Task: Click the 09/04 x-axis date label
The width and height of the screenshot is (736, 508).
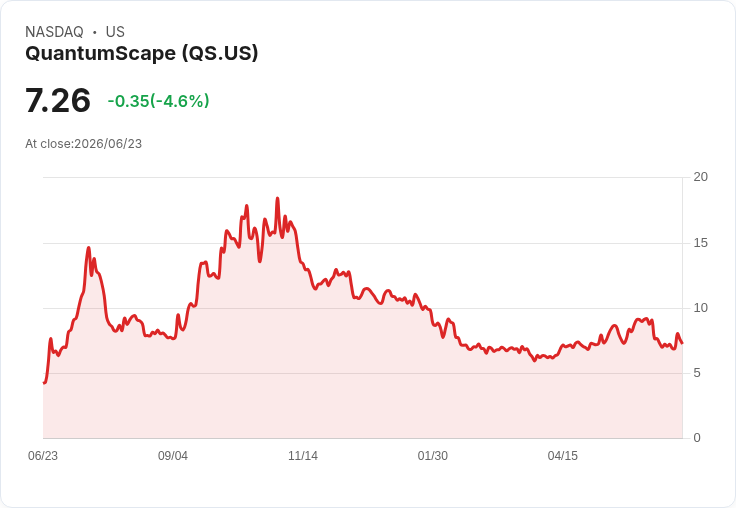Action: click(173, 456)
